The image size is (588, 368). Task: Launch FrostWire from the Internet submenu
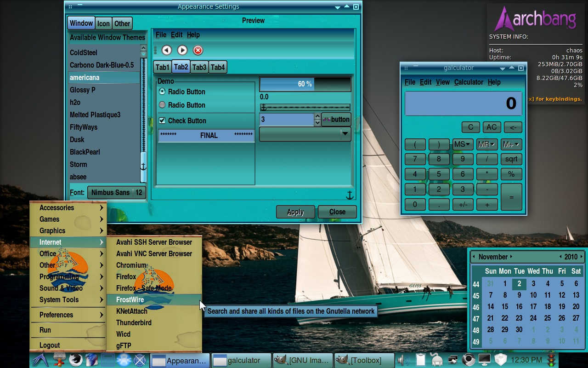(154, 299)
